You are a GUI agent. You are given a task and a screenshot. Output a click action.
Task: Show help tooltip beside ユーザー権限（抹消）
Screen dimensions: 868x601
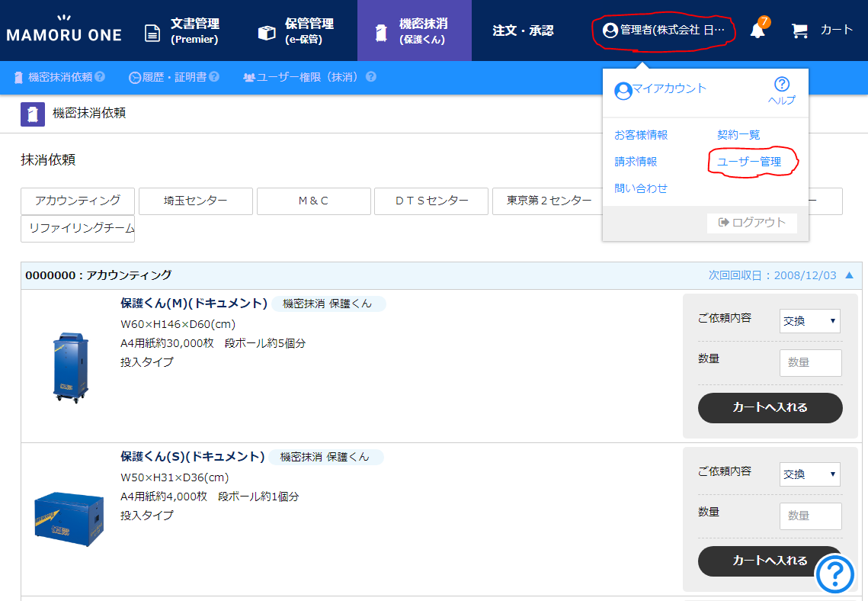click(371, 77)
